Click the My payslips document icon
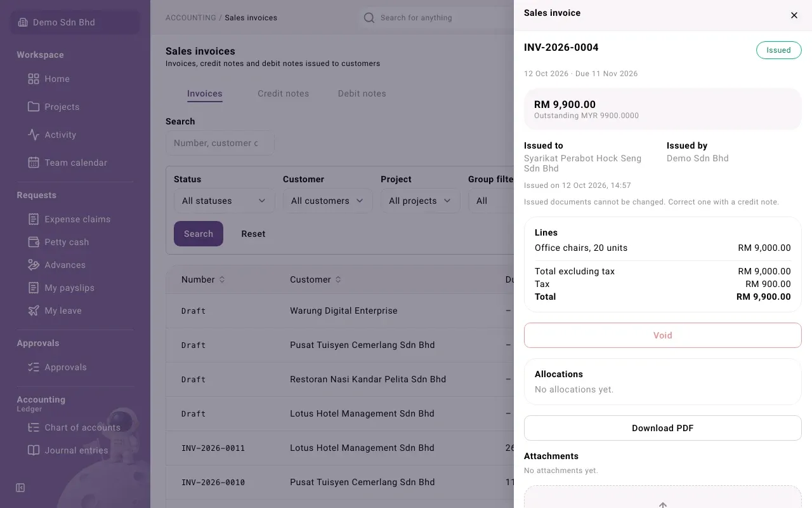This screenshot has height=508, width=812. pyautogui.click(x=34, y=288)
